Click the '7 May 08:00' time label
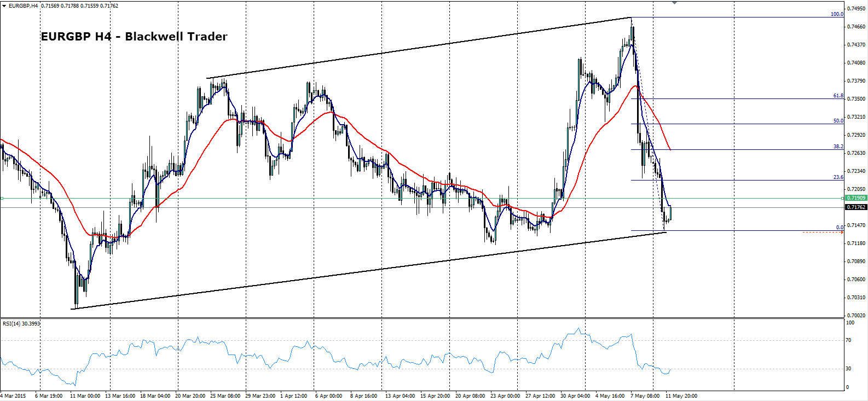Viewport: 868px width, 401px height. [x=645, y=396]
